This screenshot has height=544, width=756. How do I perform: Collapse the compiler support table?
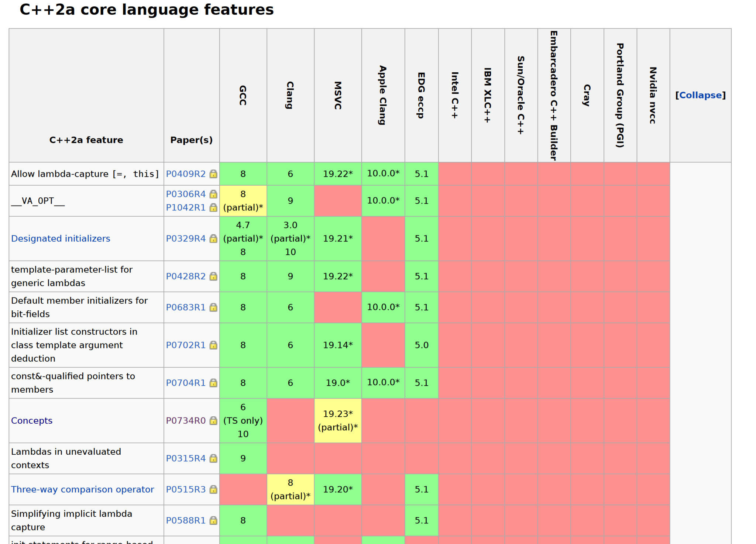coord(700,95)
